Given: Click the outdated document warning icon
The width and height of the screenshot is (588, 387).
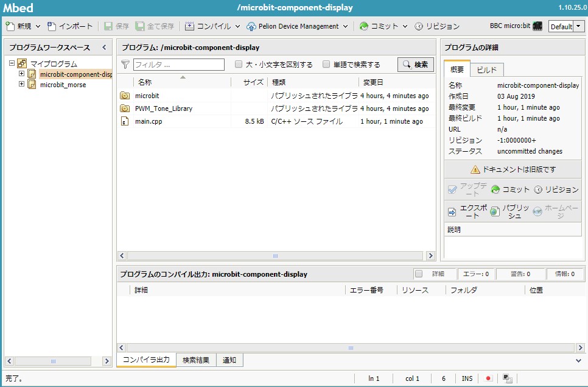Looking at the screenshot, I should point(475,169).
